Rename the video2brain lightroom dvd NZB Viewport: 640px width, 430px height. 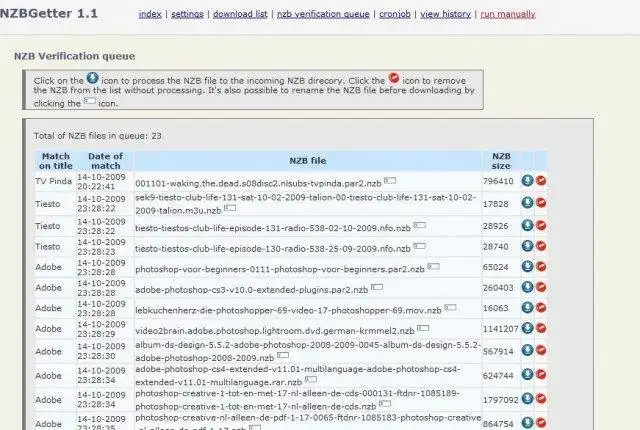[x=423, y=328]
